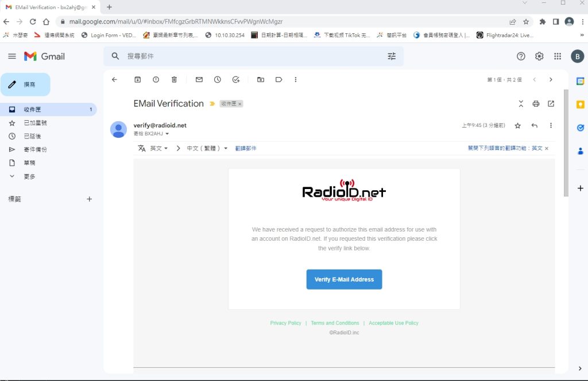This screenshot has width=588, height=381.
Task: Open Acceptable Use Policy link
Action: pos(393,323)
